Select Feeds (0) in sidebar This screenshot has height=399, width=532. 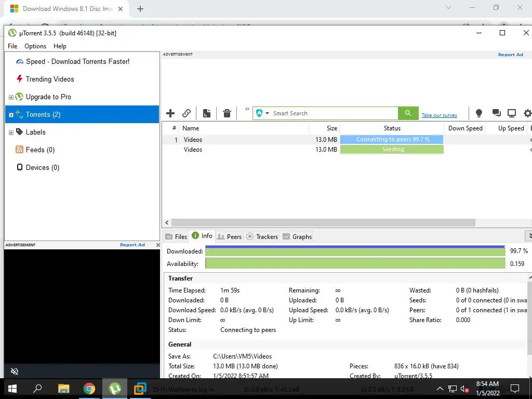click(x=40, y=150)
